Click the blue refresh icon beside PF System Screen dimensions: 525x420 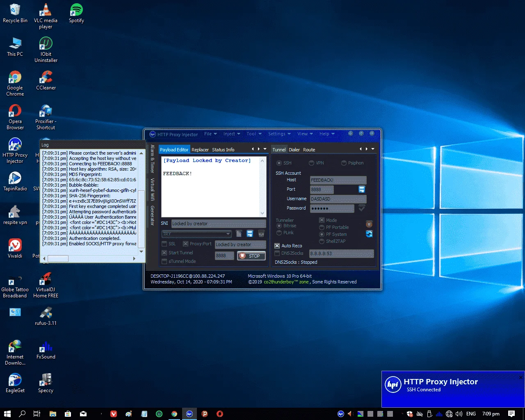(x=369, y=234)
